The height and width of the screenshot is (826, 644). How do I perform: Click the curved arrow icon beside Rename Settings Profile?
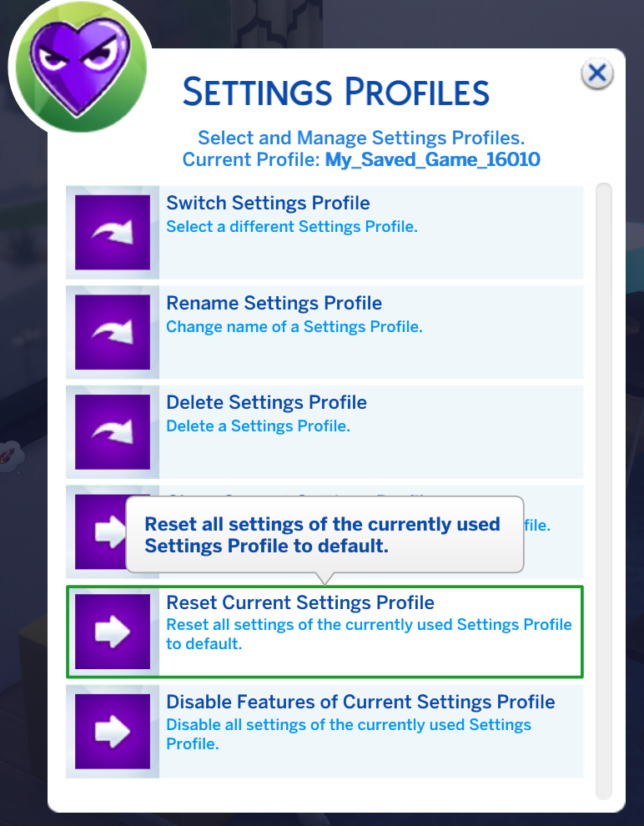click(112, 332)
